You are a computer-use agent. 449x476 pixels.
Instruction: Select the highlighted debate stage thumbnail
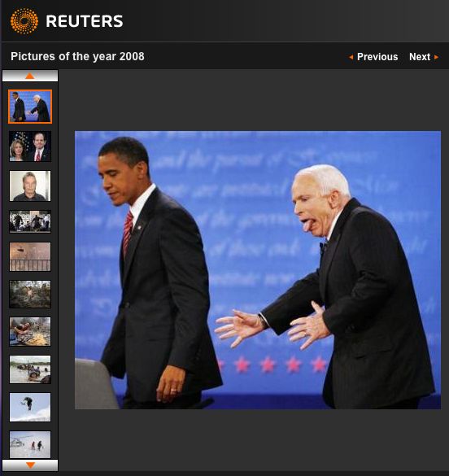pyautogui.click(x=30, y=107)
